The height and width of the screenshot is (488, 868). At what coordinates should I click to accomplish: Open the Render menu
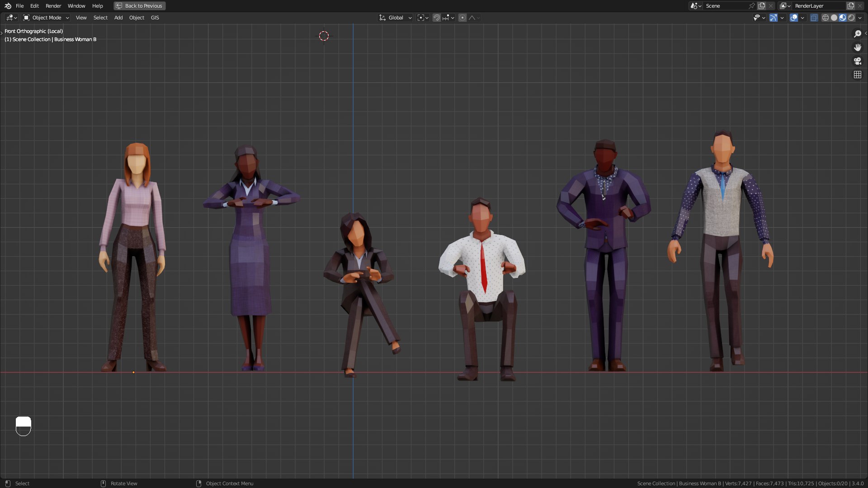pyautogui.click(x=53, y=6)
